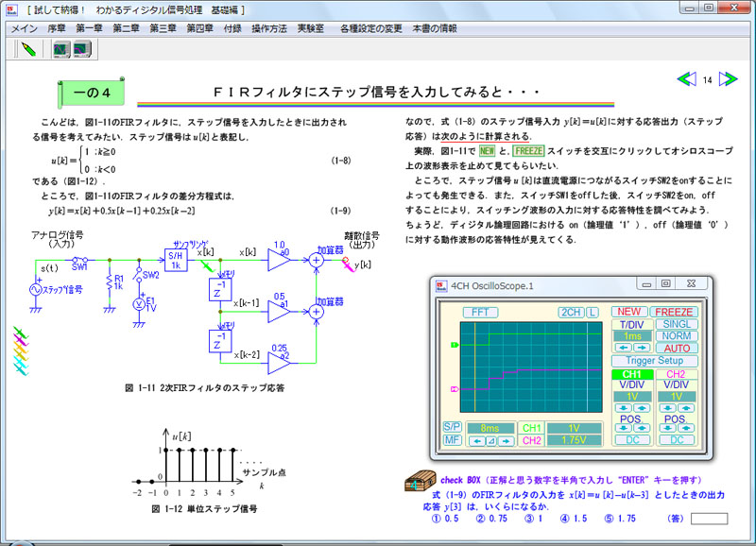Grab the spare green probe from left palette

(20, 332)
